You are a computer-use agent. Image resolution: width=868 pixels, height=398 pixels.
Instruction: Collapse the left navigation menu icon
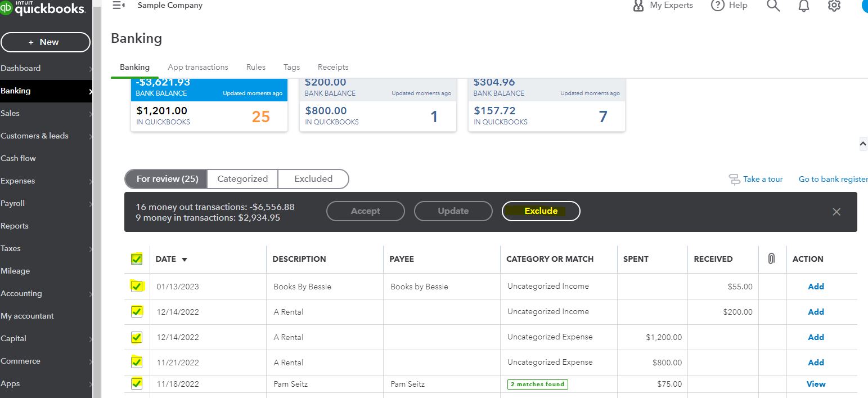coord(119,5)
